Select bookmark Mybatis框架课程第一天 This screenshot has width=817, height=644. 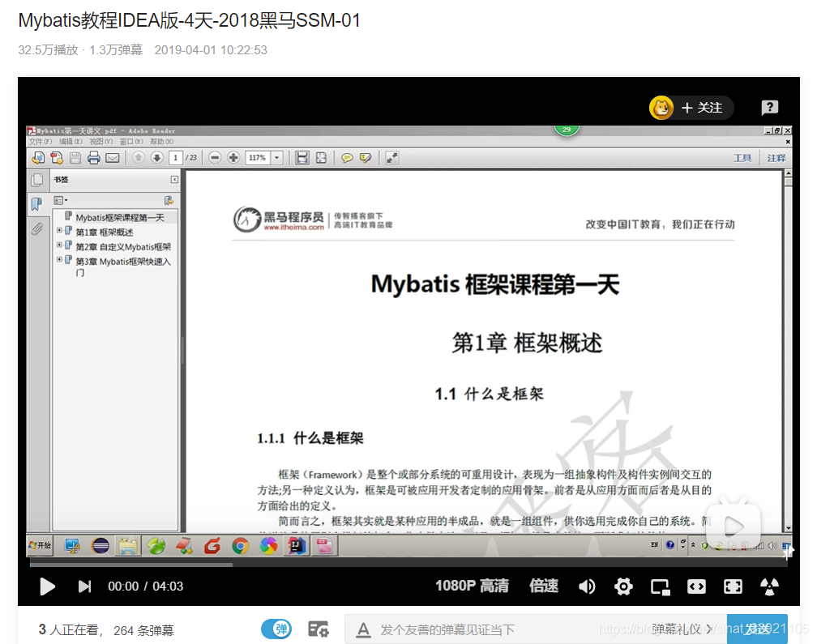pyautogui.click(x=120, y=217)
